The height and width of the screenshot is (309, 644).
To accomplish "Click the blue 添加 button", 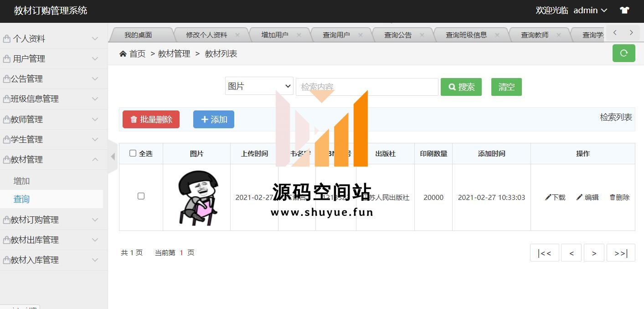I will (213, 119).
